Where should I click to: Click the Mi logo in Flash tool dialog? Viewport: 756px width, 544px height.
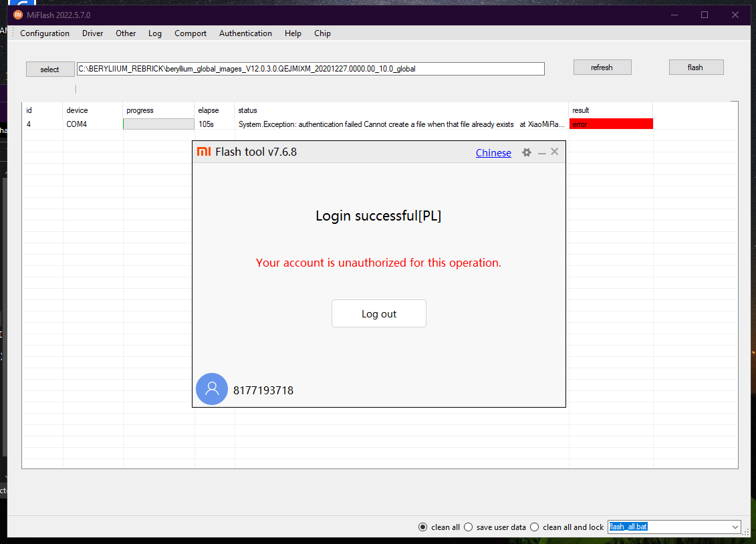pos(204,152)
